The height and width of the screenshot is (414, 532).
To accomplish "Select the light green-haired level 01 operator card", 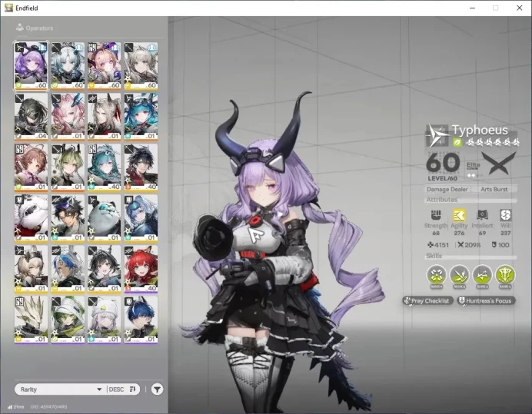I will coord(68,167).
